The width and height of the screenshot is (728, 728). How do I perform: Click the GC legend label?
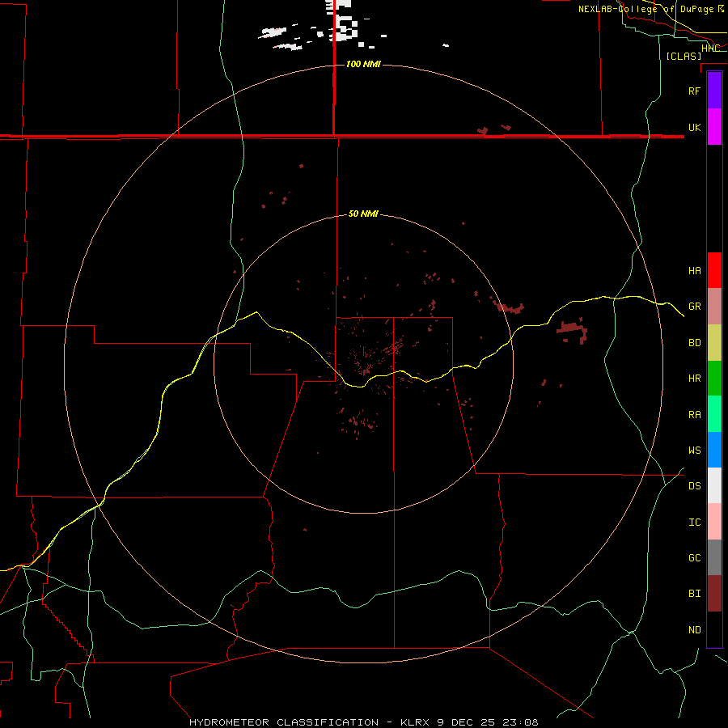pos(694,557)
